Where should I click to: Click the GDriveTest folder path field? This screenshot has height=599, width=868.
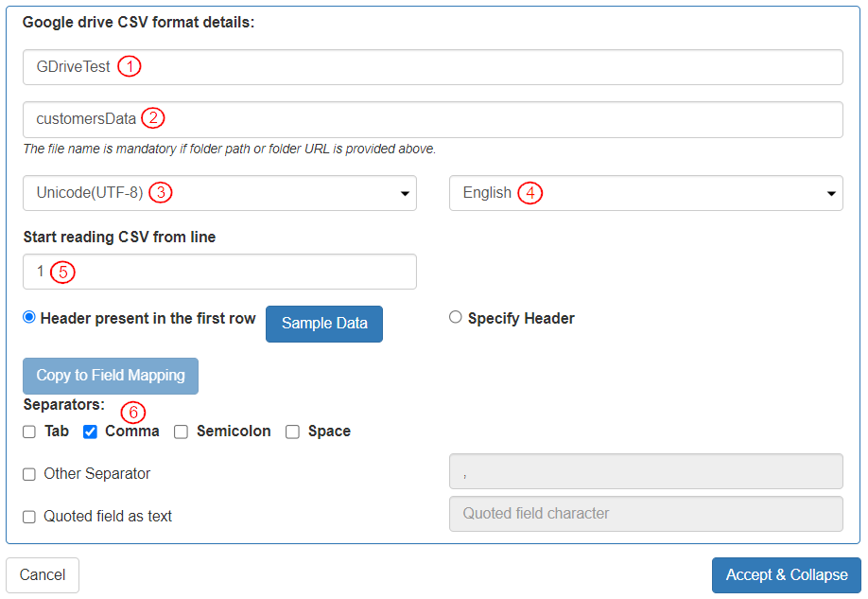point(432,67)
